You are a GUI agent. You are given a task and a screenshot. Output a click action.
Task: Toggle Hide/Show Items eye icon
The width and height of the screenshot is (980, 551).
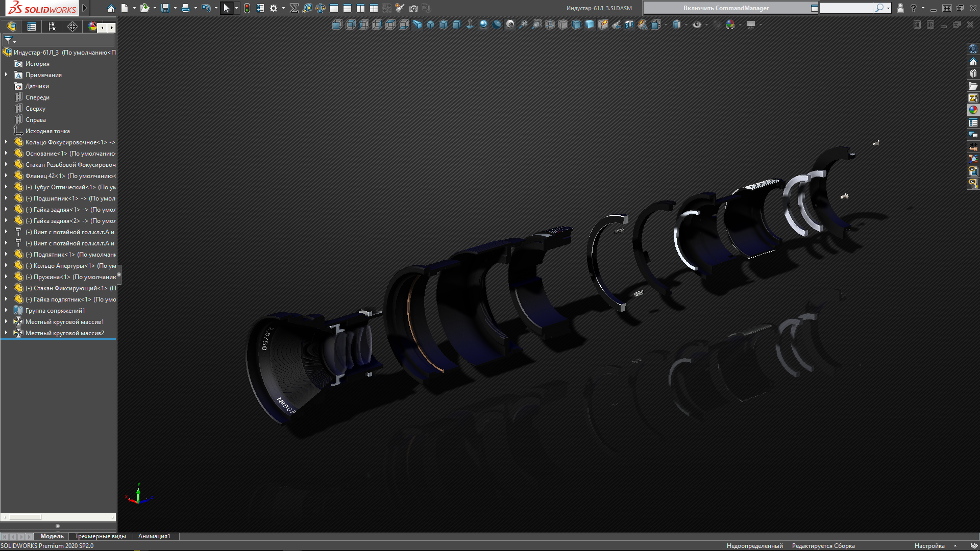697,24
